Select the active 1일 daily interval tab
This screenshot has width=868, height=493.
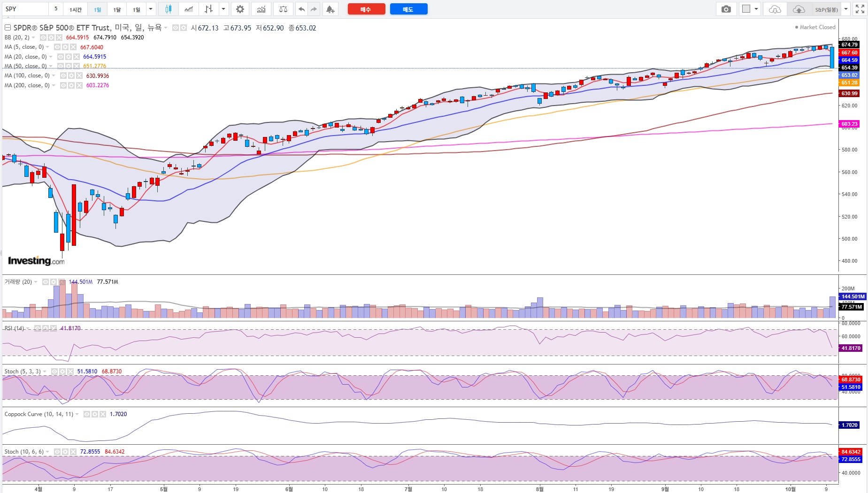pyautogui.click(x=97, y=9)
